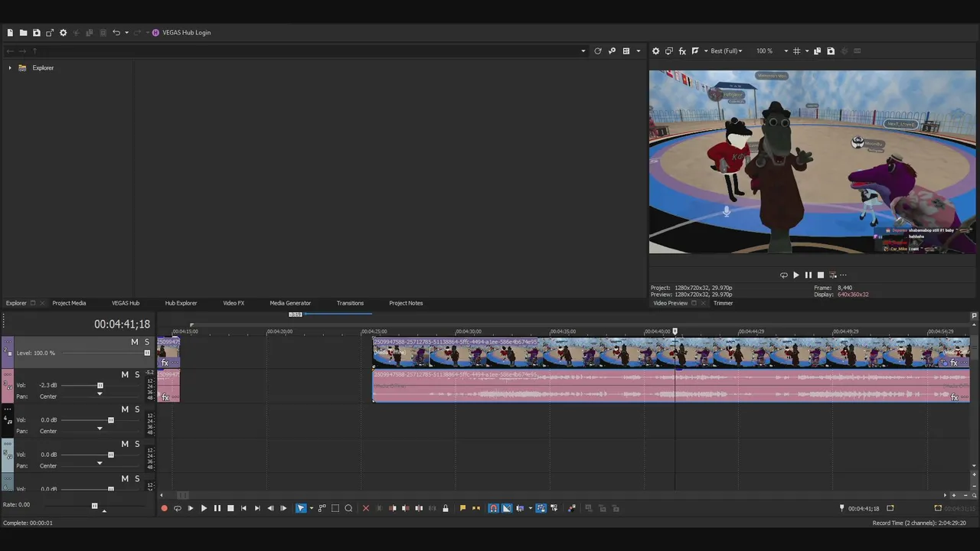Go to project start in transport bar
The height and width of the screenshot is (551, 980).
243,508
